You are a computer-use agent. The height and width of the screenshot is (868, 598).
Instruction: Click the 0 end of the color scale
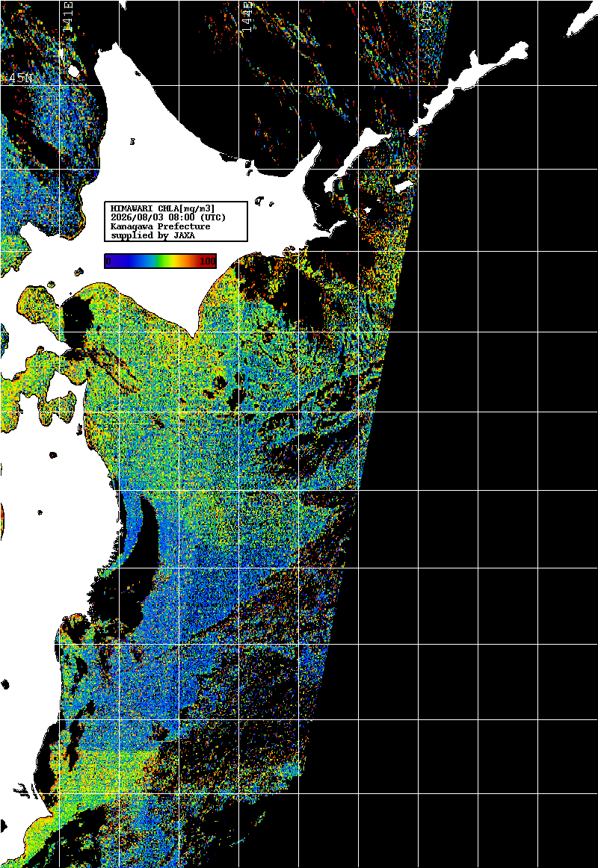point(108,261)
